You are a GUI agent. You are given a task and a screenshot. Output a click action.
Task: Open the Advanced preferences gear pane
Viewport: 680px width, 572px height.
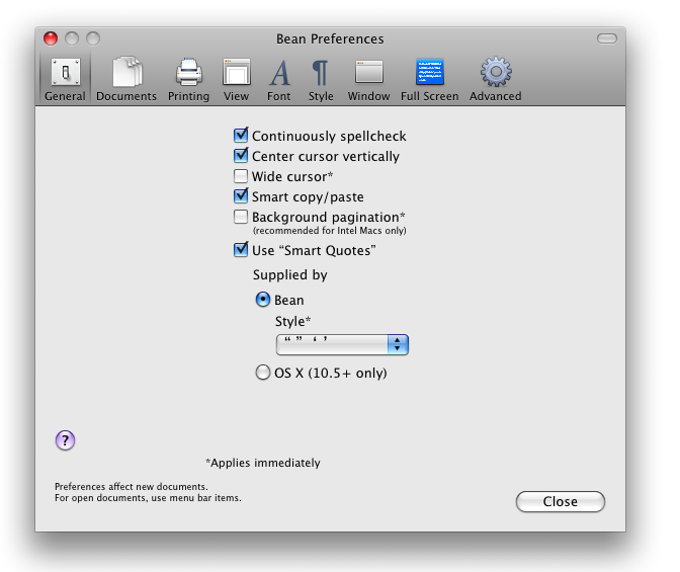pos(495,79)
